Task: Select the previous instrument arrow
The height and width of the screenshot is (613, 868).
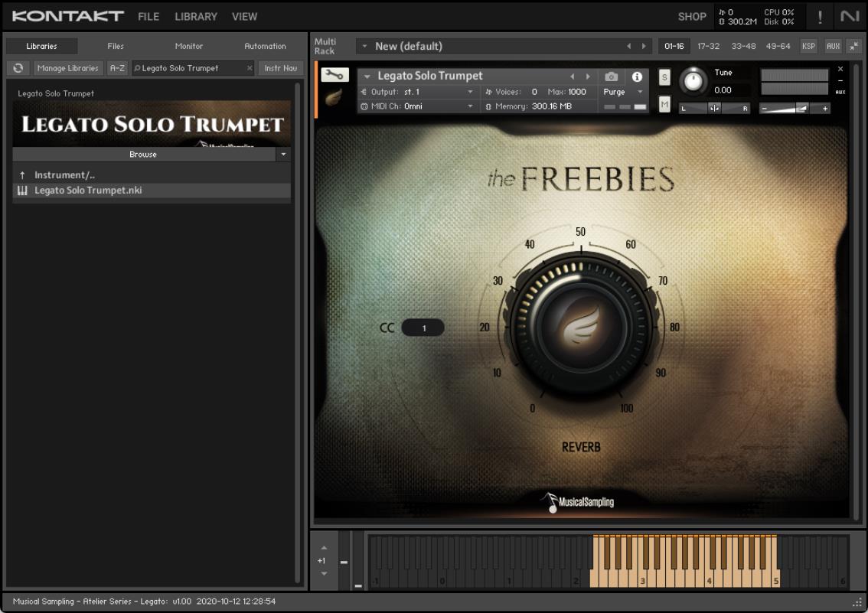Action: [573, 77]
